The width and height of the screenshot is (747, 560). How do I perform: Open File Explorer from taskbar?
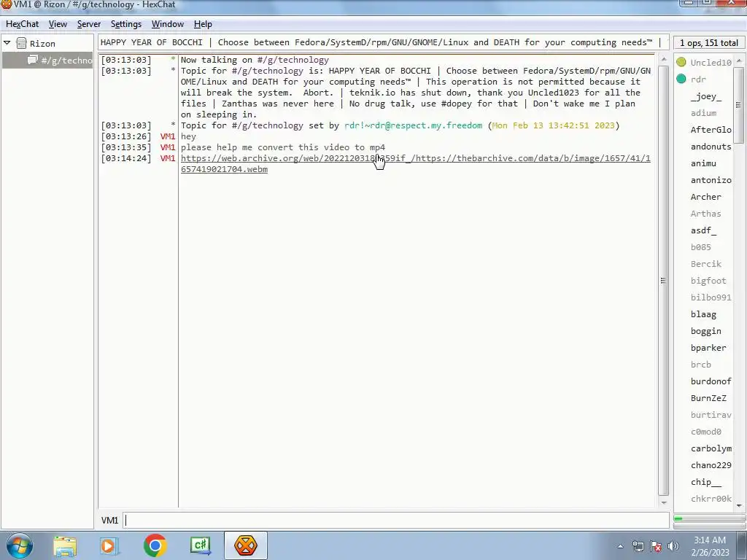pyautogui.click(x=65, y=545)
